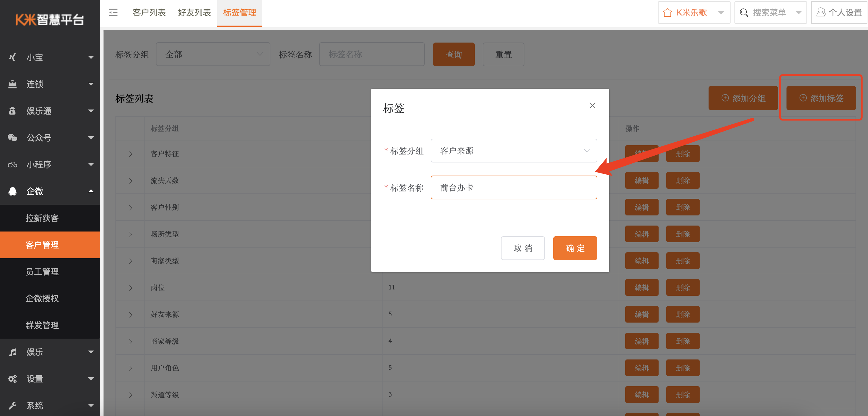This screenshot has width=868, height=416.
Task: Expand the 场所类型 row
Action: (130, 234)
